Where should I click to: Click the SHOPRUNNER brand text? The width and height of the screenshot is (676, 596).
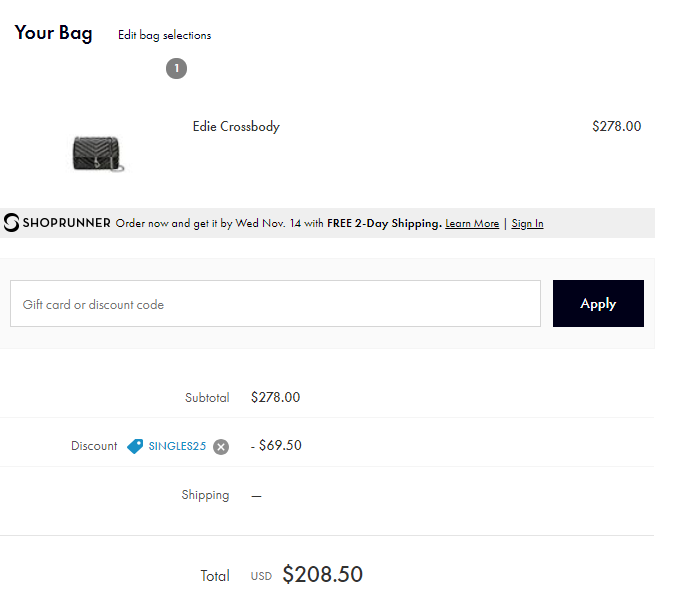point(66,223)
